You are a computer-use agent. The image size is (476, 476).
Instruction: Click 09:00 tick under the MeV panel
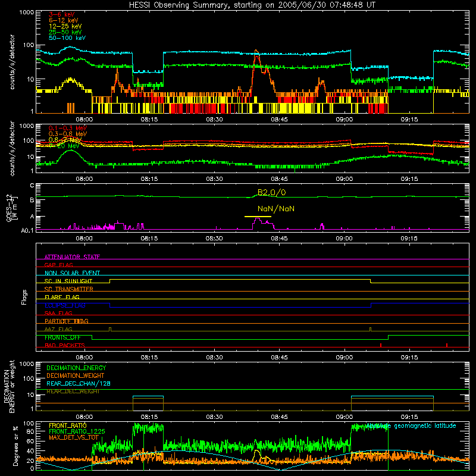(x=345, y=179)
